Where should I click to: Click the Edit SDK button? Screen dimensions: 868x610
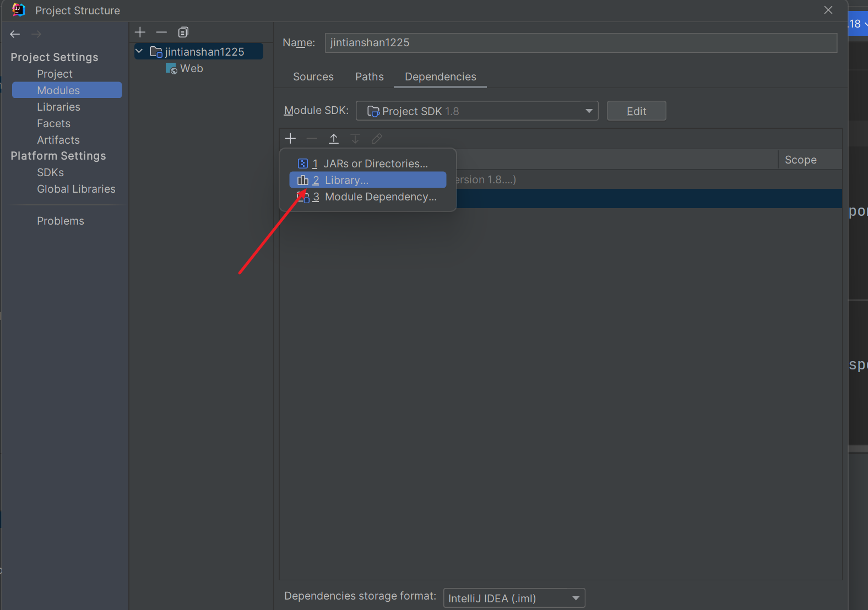(x=637, y=111)
